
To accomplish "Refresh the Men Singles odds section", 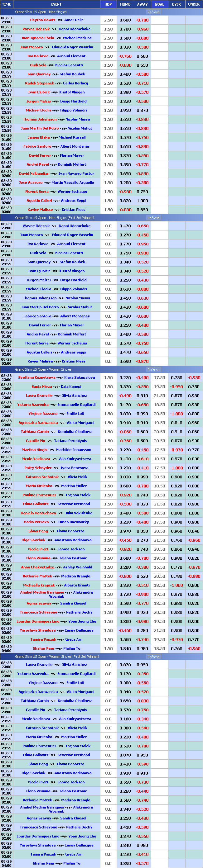I will click(153, 12).
